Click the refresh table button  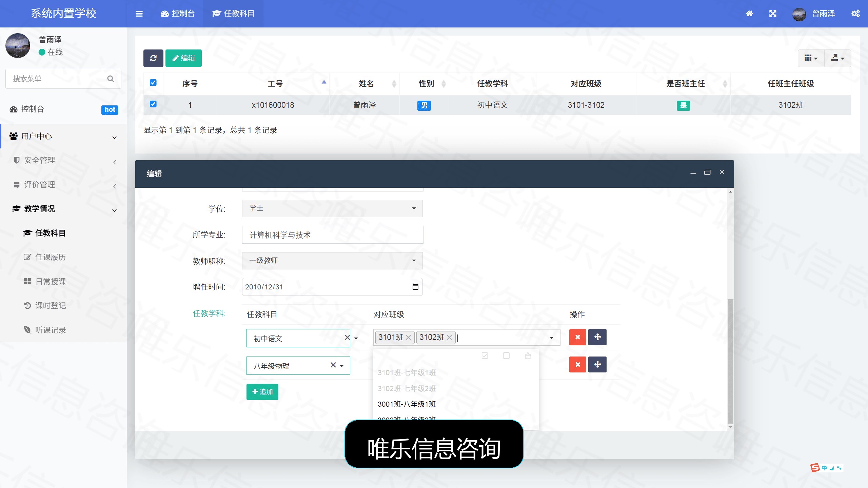[x=153, y=58]
